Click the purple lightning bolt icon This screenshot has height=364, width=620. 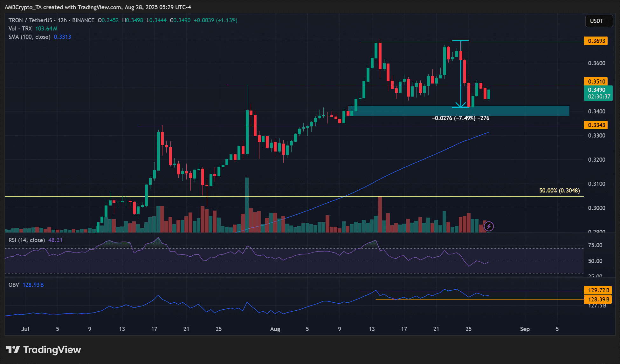click(x=489, y=226)
